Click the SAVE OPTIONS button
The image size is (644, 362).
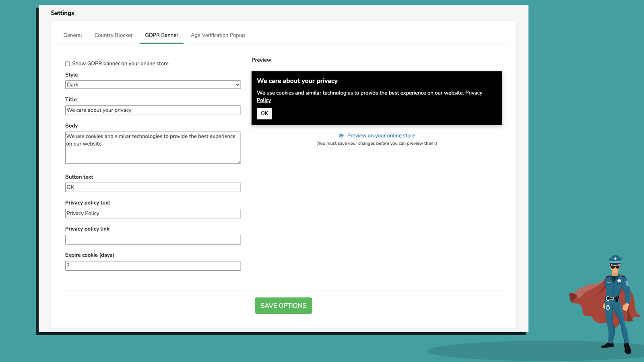(283, 305)
